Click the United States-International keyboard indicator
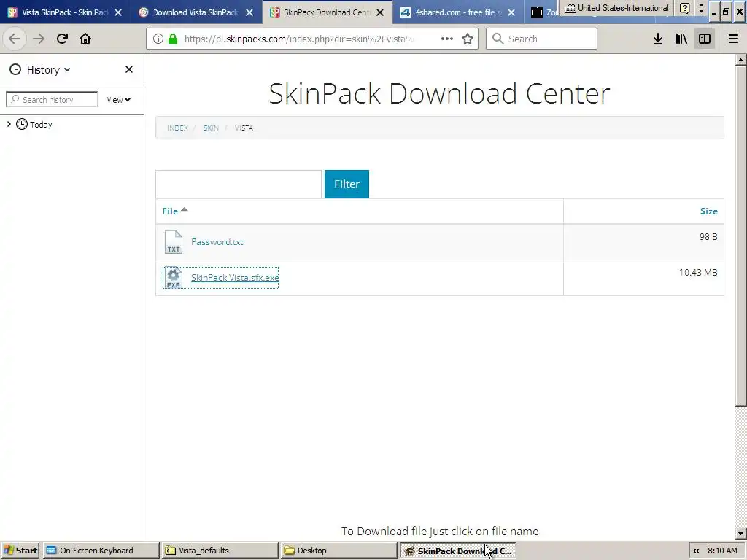Screen dimensions: 747x560 (x=617, y=8)
